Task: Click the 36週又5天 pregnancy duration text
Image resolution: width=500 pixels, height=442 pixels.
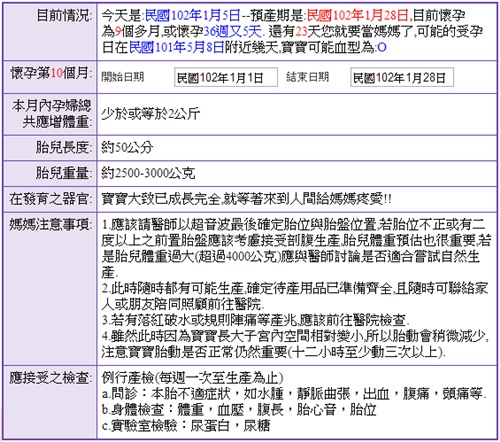Action: (x=232, y=31)
